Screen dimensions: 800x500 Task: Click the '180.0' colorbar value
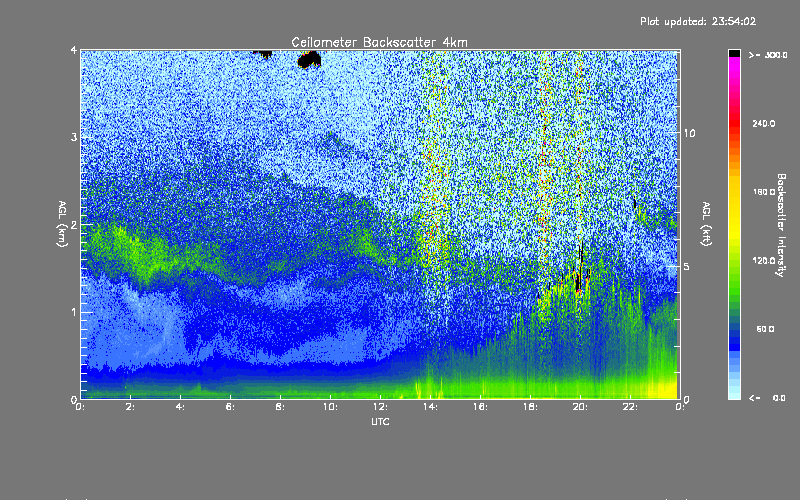tap(764, 192)
